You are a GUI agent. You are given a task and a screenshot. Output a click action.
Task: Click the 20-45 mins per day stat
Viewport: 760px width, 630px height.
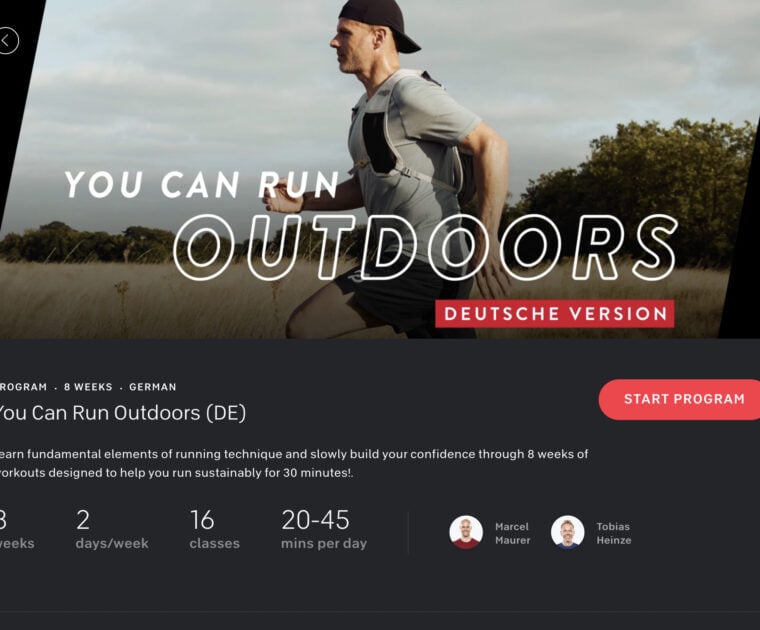(323, 529)
